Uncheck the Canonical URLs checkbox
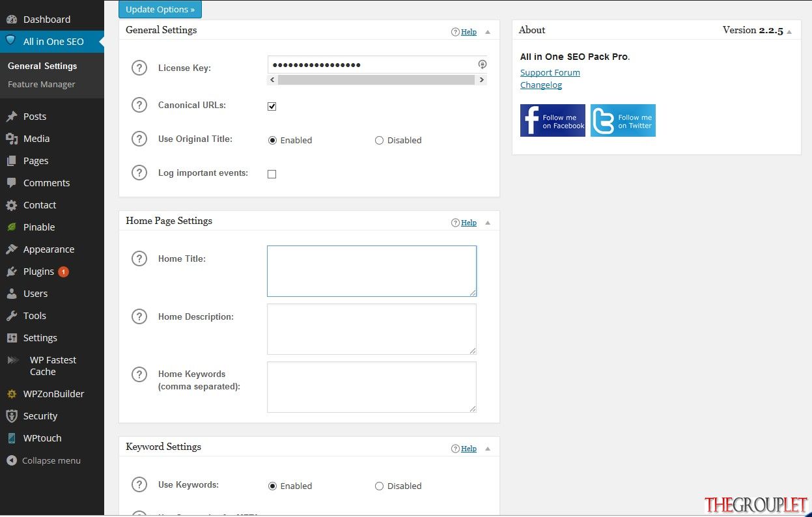The height and width of the screenshot is (517, 812). click(272, 106)
